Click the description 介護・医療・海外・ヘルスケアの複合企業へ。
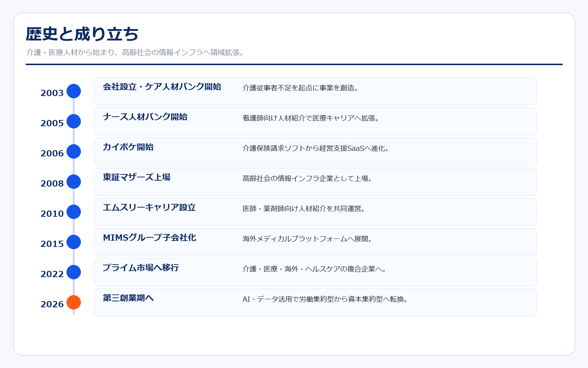588x368 pixels. pyautogui.click(x=315, y=269)
